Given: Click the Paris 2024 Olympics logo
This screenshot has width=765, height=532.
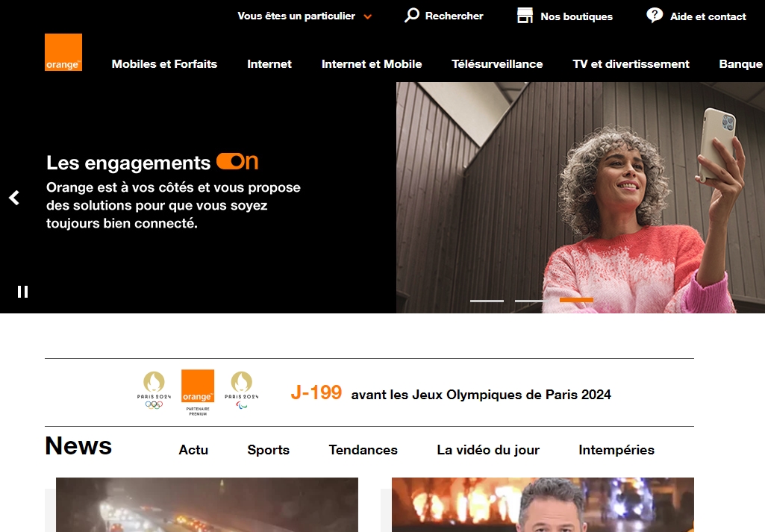Looking at the screenshot, I should click(154, 390).
